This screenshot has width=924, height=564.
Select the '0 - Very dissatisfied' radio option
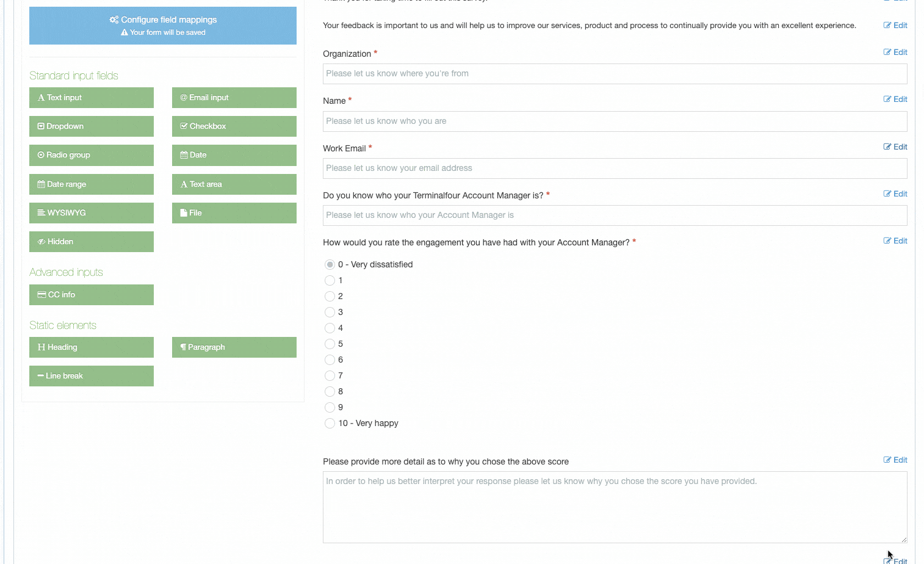click(x=330, y=264)
